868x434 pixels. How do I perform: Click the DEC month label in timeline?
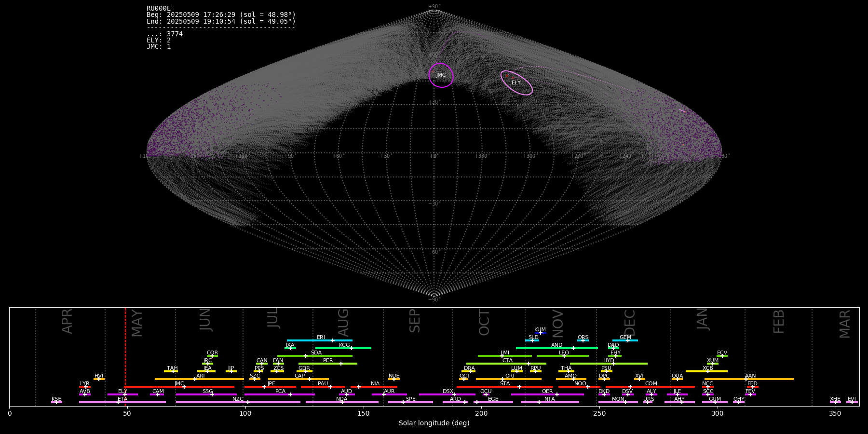point(630,323)
